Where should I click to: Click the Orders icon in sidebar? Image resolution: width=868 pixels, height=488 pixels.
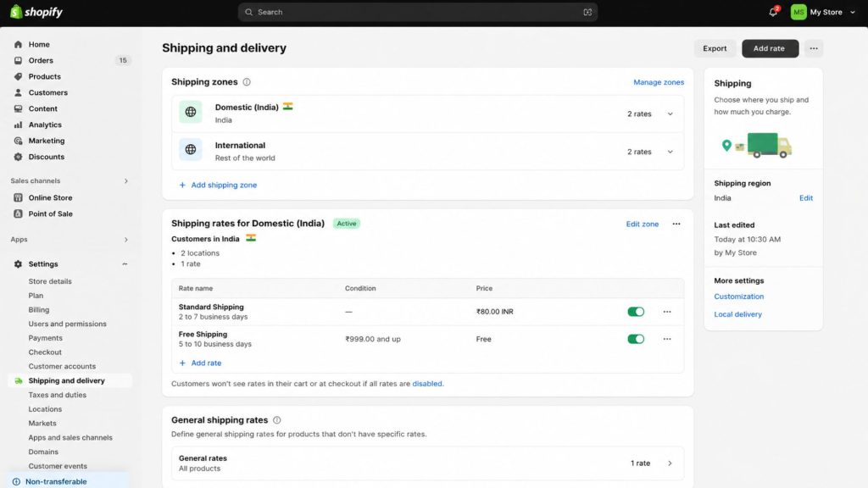tap(19, 60)
